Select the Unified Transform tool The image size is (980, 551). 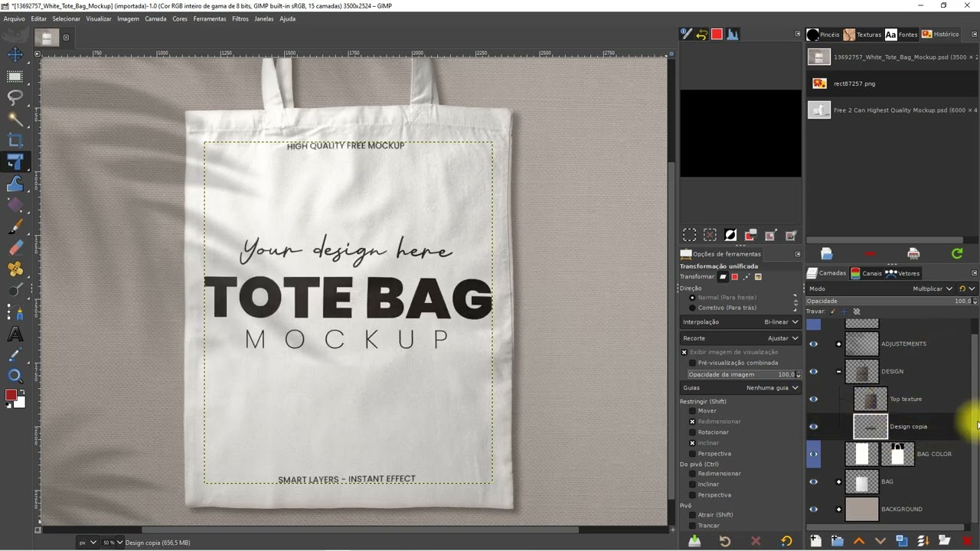[x=15, y=162]
